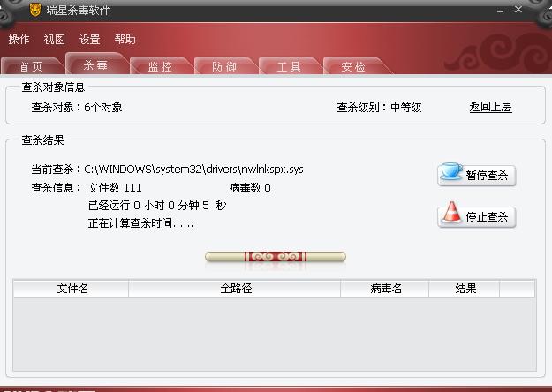Sort results by 病毒名 column header

tap(385, 289)
